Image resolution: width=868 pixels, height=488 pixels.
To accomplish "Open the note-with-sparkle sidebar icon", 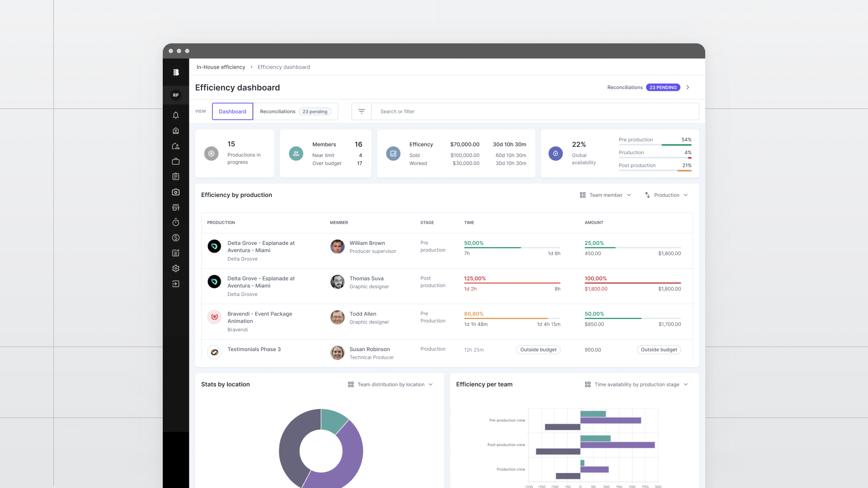I will tap(176, 253).
